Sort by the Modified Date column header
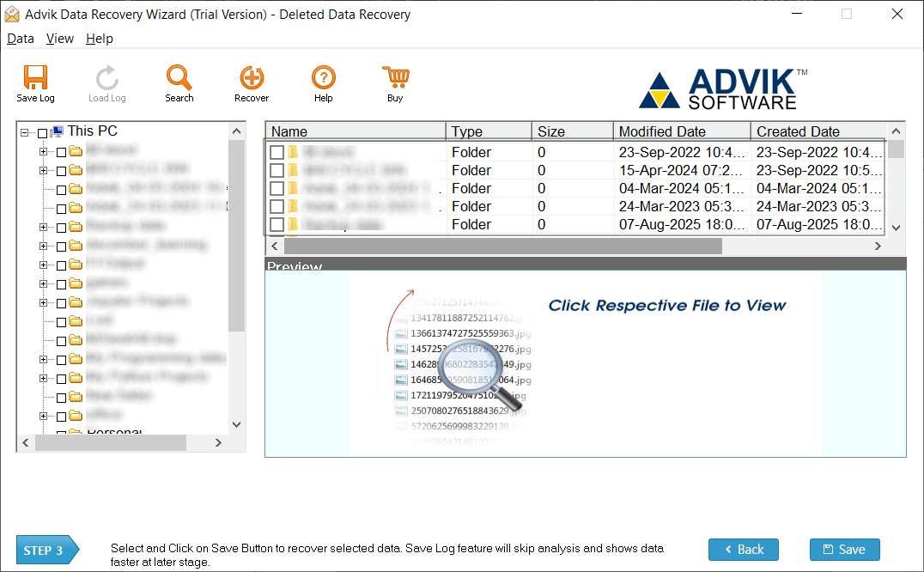This screenshot has width=924, height=572. (683, 131)
